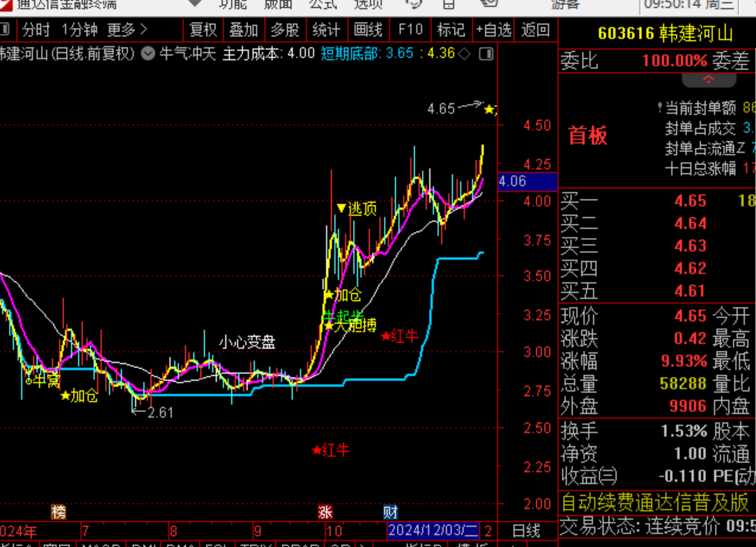This screenshot has height=547, width=756.
Task: Collapse the order info panel with the up chevron
Action: (709, 80)
